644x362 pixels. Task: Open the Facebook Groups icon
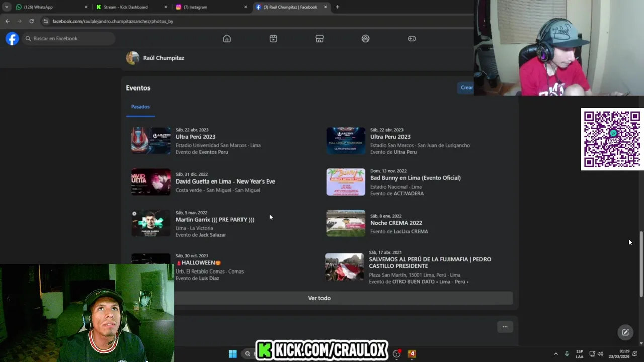(366, 39)
